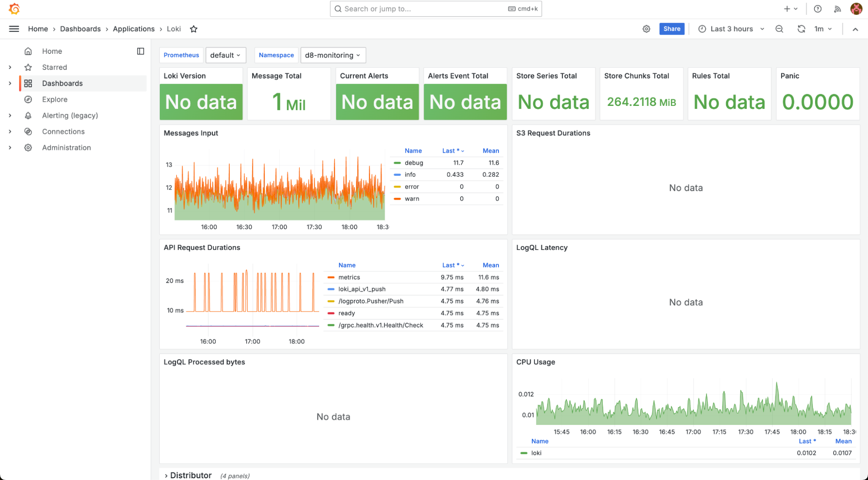Screen dimensions: 868x480
Task: Star the Loki dashboard
Action: pos(194,29)
